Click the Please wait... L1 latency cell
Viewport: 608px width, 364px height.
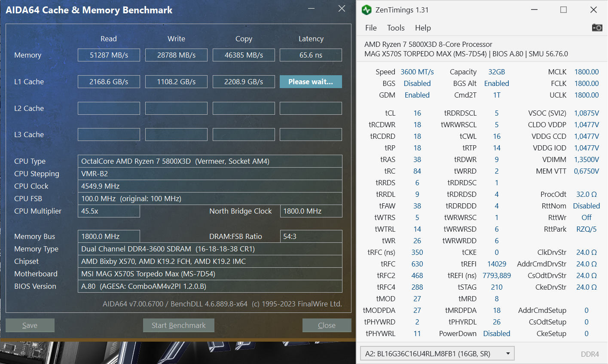pyautogui.click(x=311, y=82)
